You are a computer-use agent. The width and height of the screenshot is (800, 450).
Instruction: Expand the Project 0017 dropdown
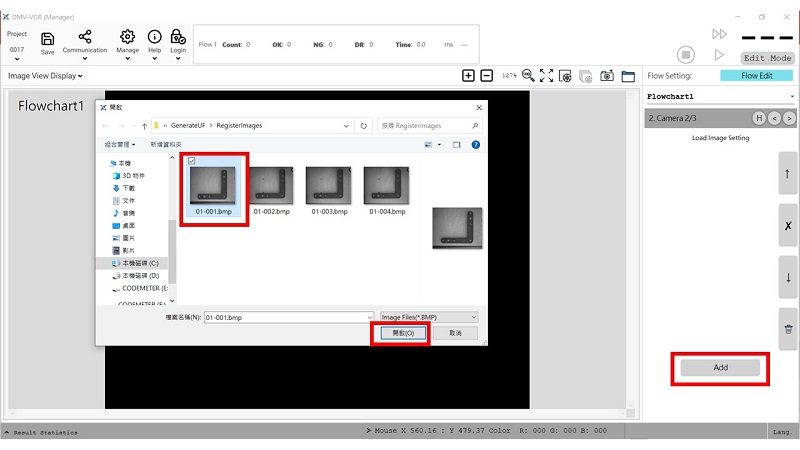click(17, 59)
